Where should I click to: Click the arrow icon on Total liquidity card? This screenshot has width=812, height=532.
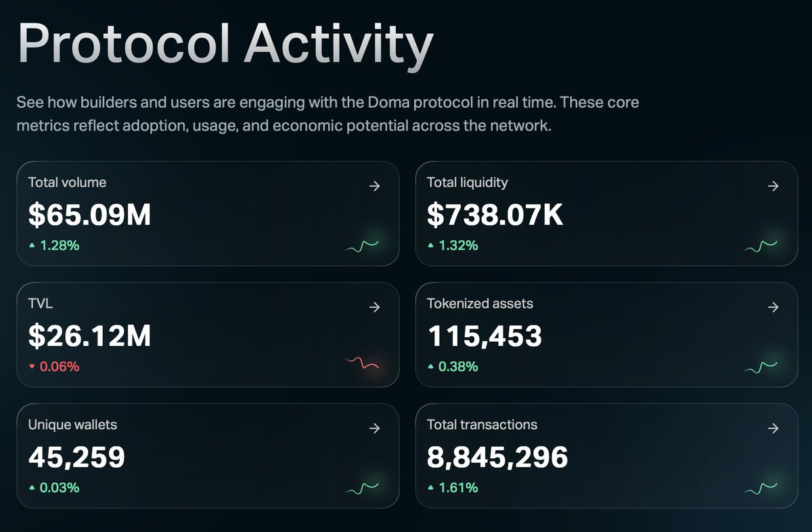773,186
